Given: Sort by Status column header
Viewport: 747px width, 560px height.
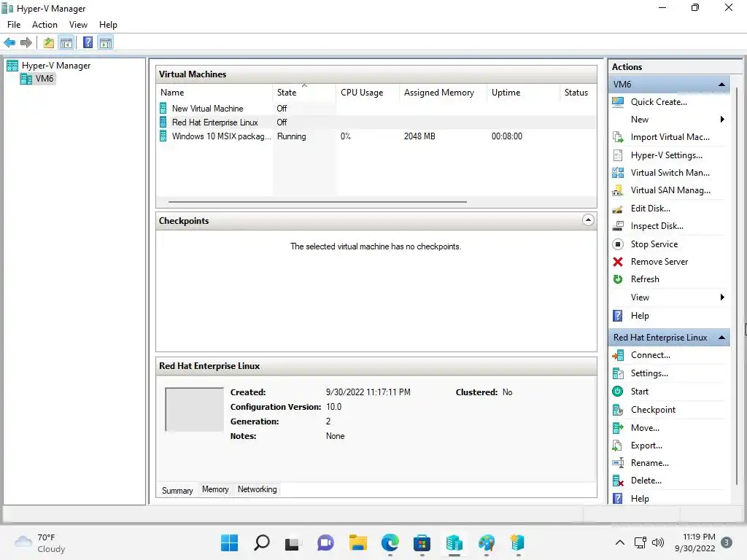Looking at the screenshot, I should pos(578,93).
